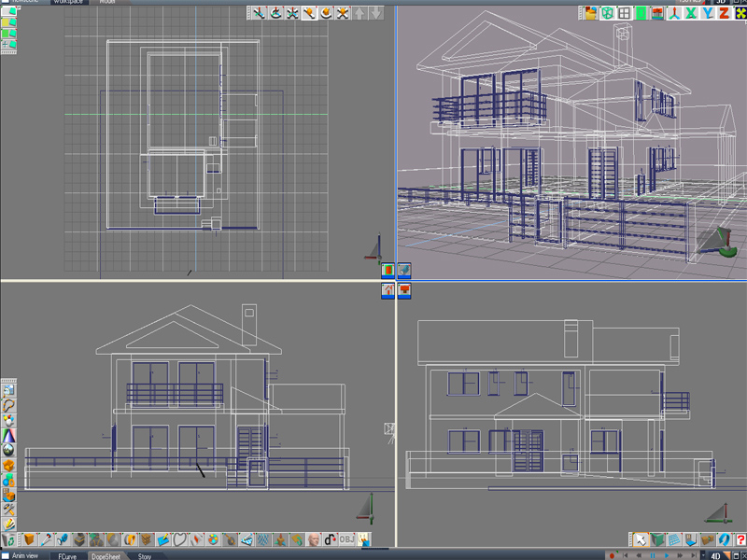Click the solid green rectangle view icon

641,13
